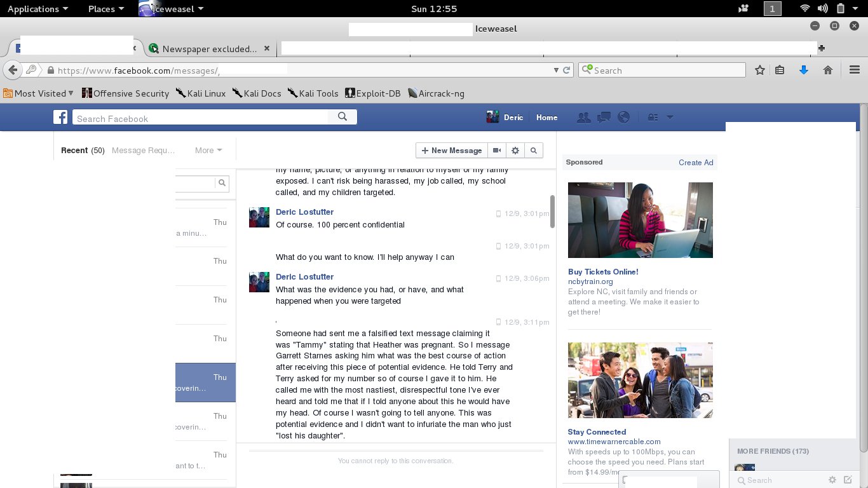The width and height of the screenshot is (868, 488).
Task: Click the padlock site identity icon
Action: [50, 71]
